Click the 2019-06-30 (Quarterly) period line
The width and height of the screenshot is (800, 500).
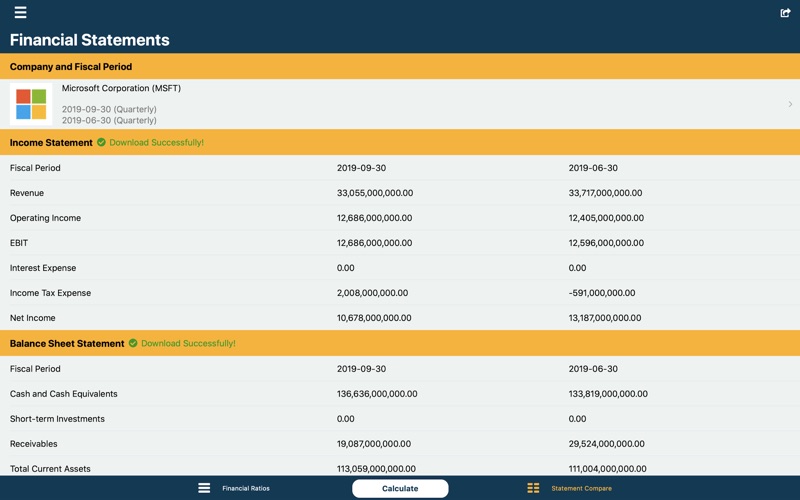(109, 120)
